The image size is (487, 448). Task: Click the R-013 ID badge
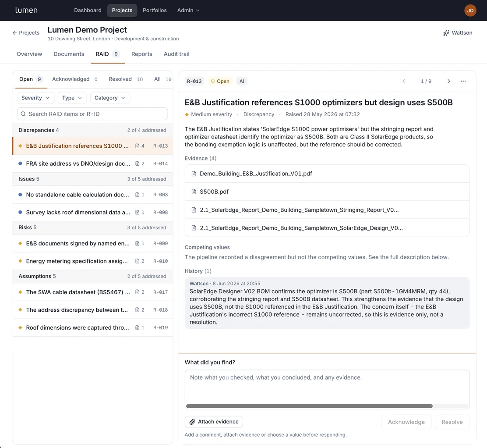(x=194, y=81)
